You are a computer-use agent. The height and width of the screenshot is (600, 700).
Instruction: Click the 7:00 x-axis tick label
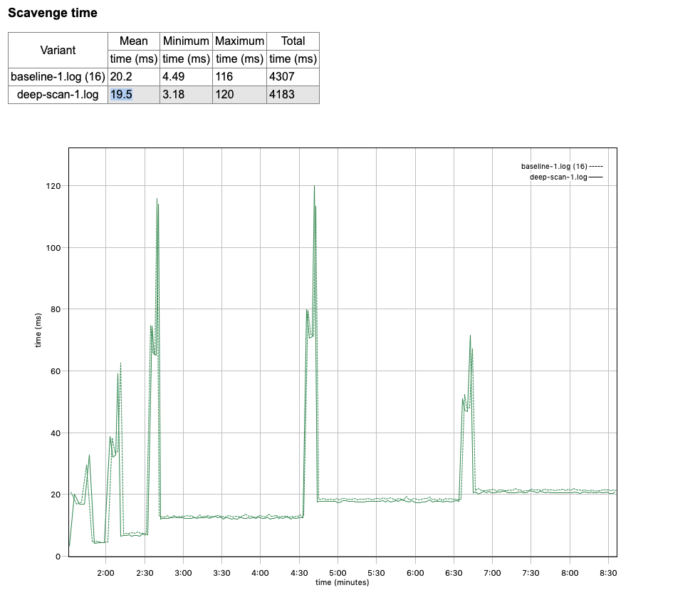tap(492, 573)
